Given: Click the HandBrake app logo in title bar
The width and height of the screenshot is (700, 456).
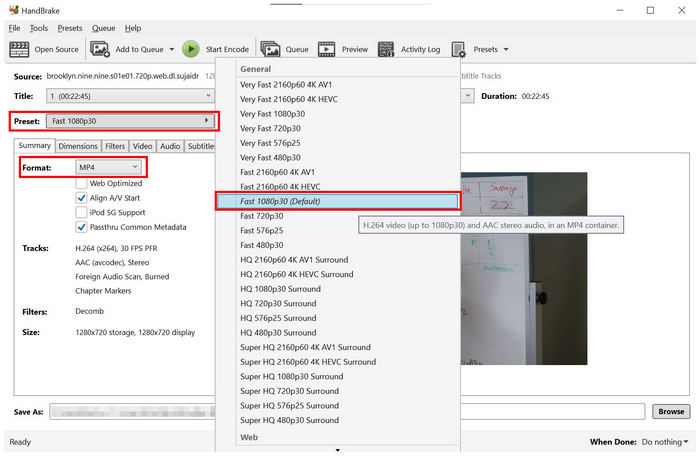Looking at the screenshot, I should point(14,10).
